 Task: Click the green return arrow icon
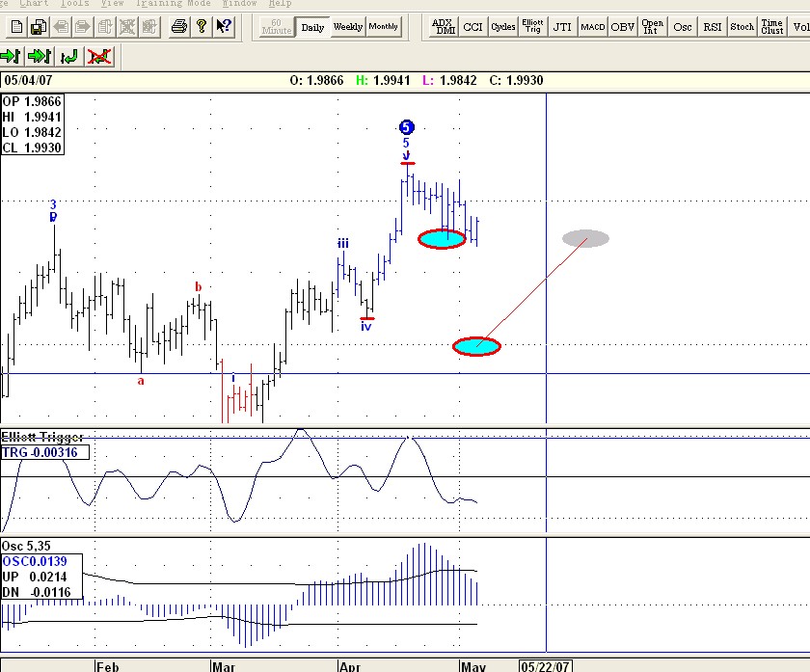pyautogui.click(x=69, y=56)
